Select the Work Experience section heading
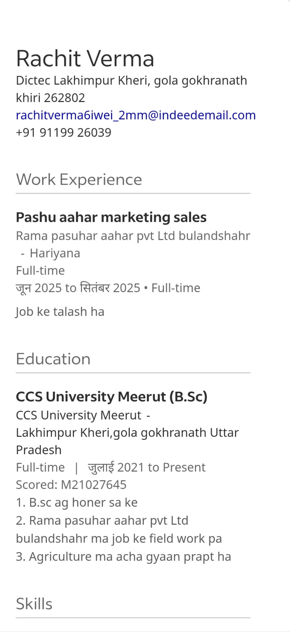Viewport: 290px width, 644px height. [79, 179]
